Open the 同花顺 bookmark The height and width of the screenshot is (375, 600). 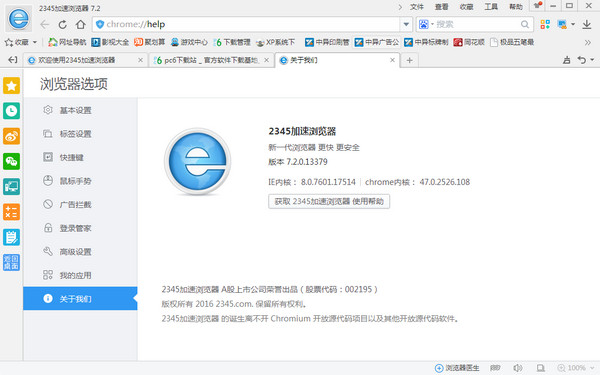(469, 42)
